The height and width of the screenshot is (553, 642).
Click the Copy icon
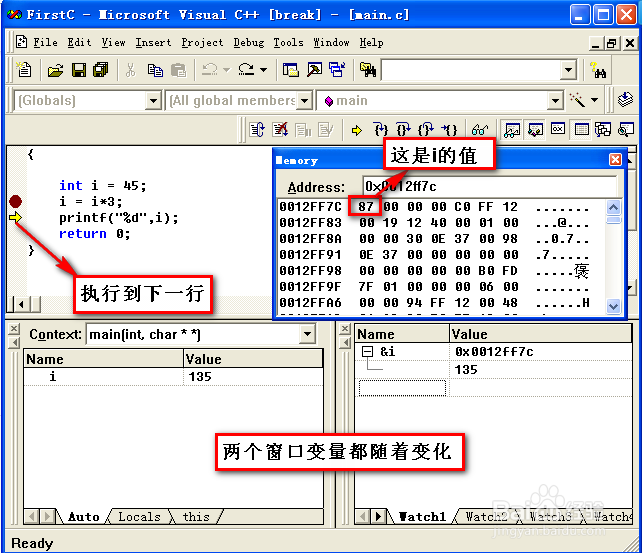point(155,70)
